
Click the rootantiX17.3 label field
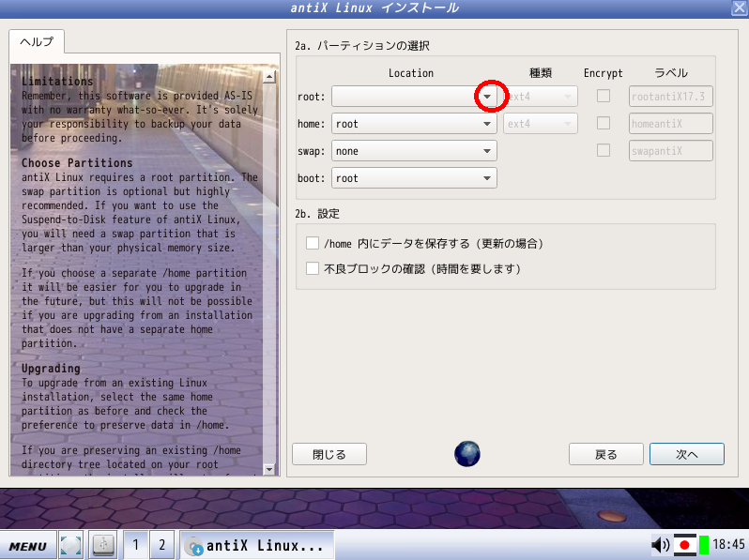tap(671, 97)
